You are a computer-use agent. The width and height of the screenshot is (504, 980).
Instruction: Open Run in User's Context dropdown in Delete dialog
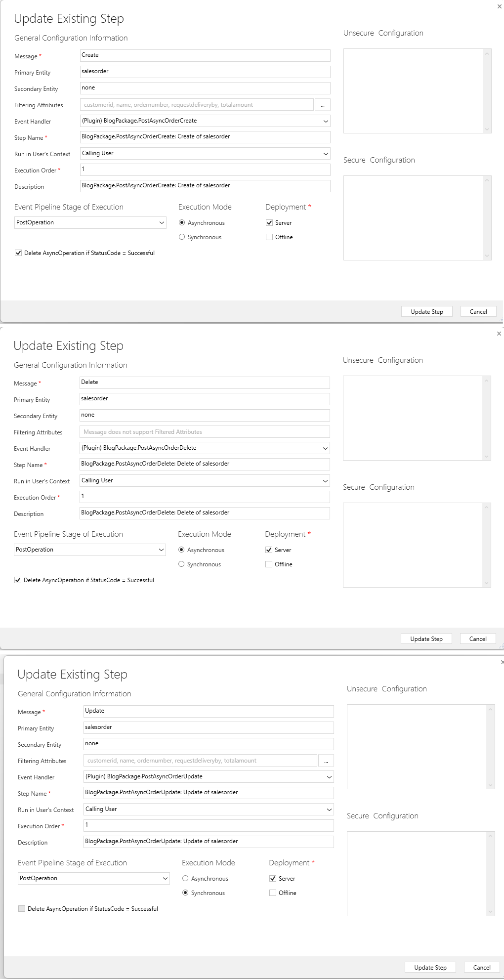[x=205, y=481]
